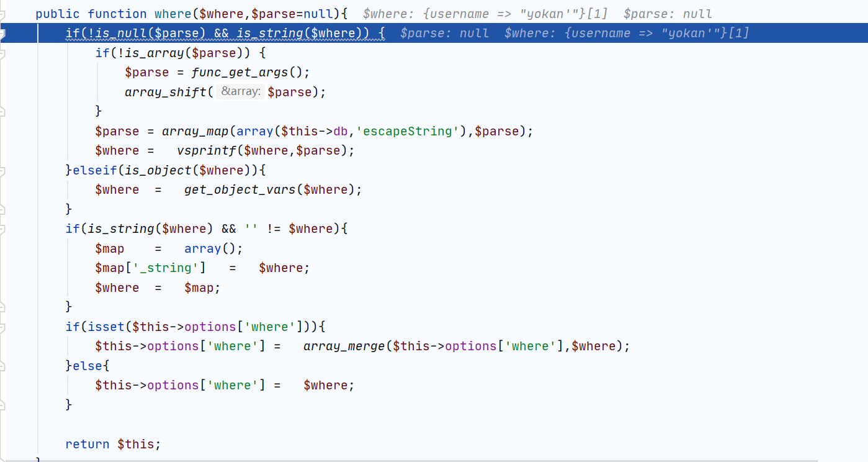Click the '$where = $map;' statement

click(158, 288)
